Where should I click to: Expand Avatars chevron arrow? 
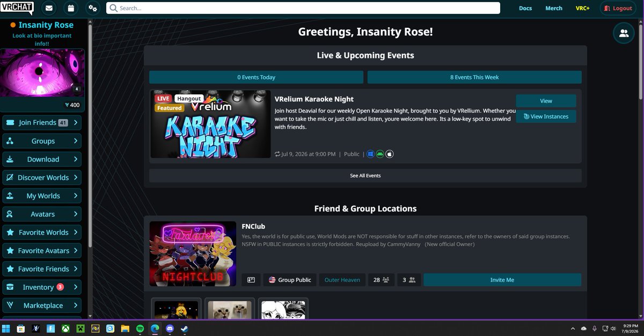click(76, 214)
